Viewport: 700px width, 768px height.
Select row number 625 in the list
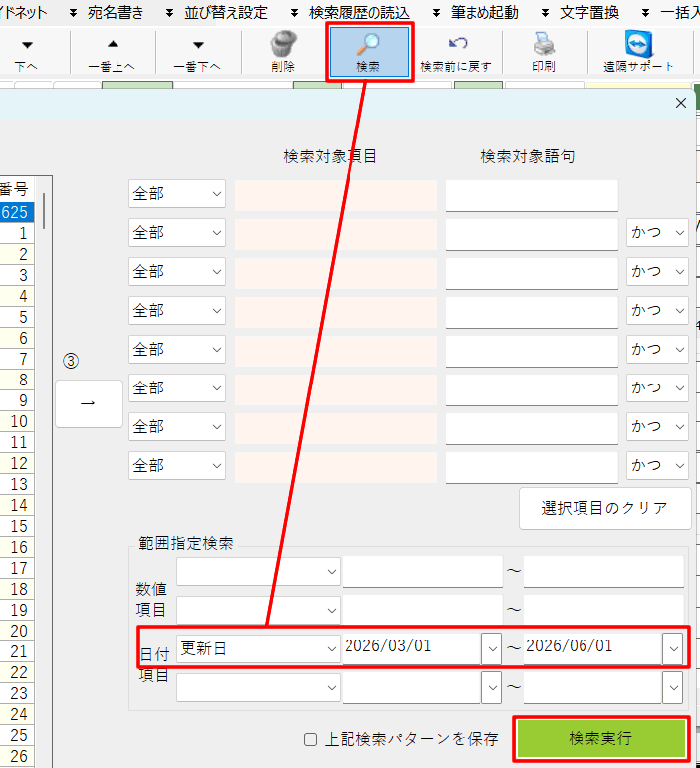(15, 212)
